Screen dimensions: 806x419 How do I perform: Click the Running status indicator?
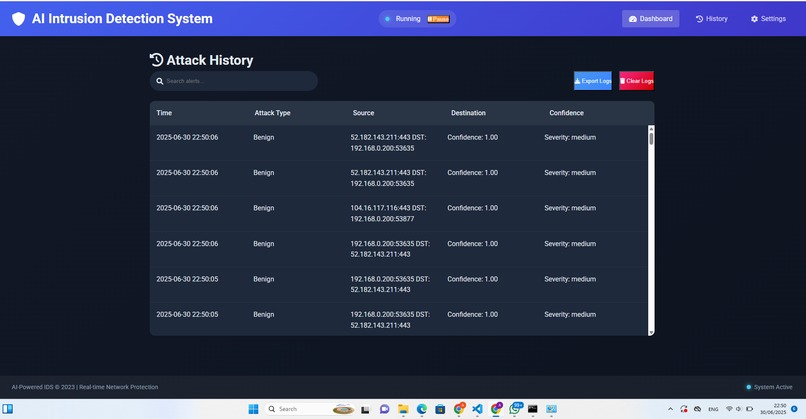pos(402,19)
